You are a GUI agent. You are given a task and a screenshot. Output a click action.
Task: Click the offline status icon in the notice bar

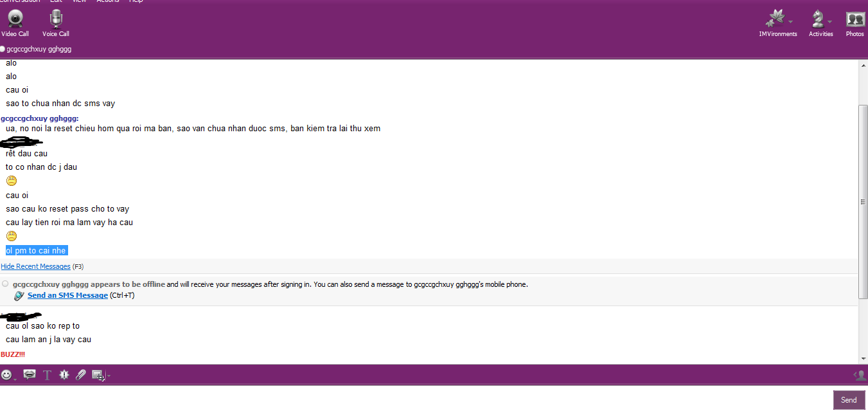6,284
